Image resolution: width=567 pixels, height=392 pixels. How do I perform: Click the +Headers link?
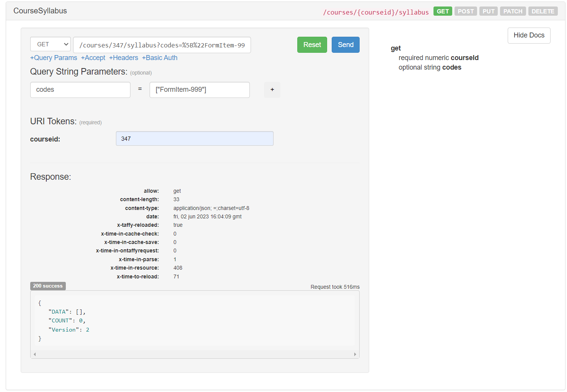pos(124,58)
